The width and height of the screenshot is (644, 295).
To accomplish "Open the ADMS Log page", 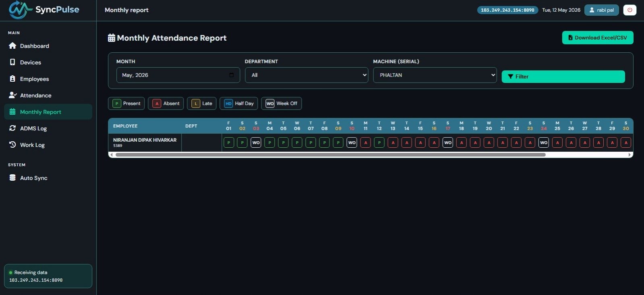I will tap(48, 128).
